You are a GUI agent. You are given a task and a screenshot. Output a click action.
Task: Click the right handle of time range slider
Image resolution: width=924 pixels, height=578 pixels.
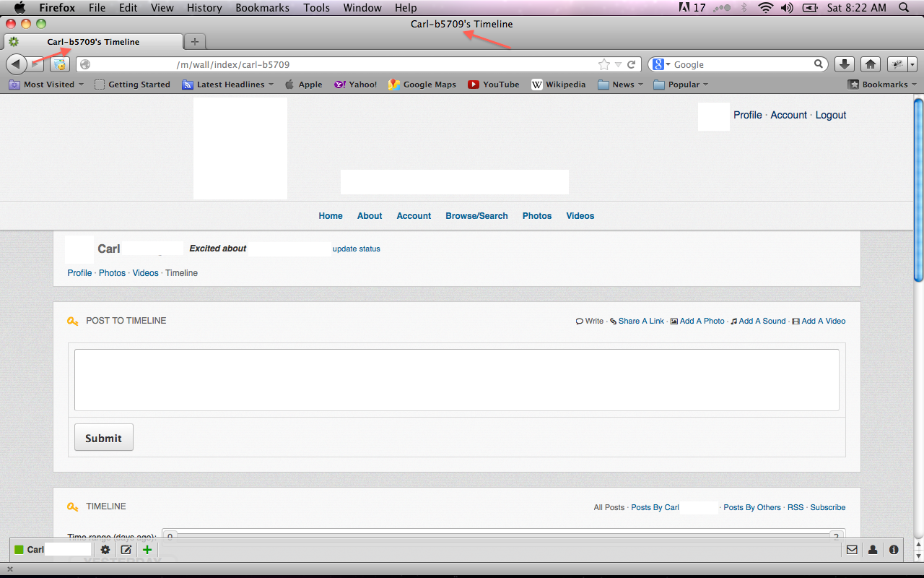click(x=835, y=536)
